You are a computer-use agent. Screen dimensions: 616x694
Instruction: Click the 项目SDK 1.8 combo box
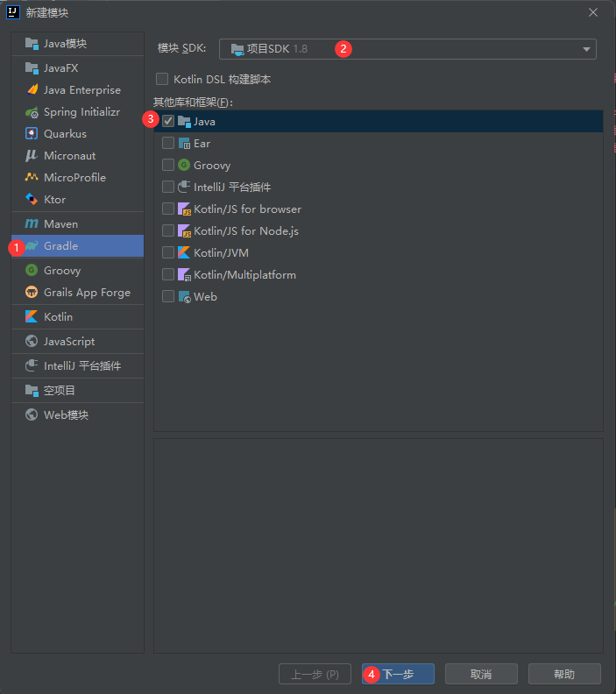tap(407, 49)
